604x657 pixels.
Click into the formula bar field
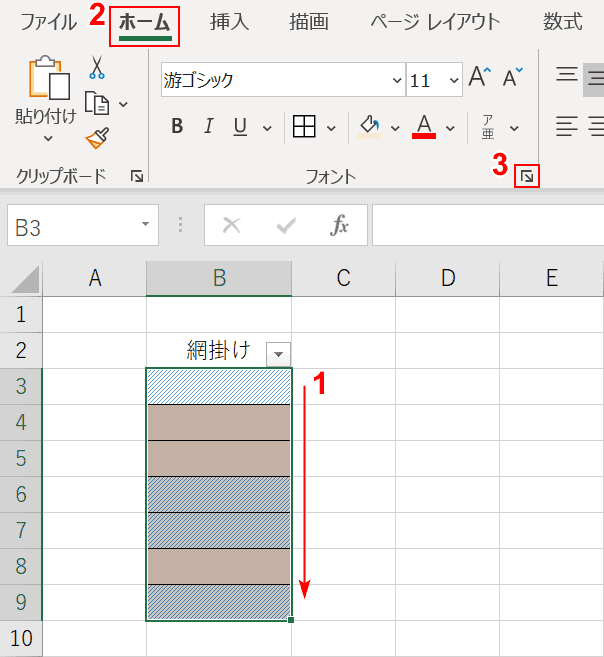(488, 225)
